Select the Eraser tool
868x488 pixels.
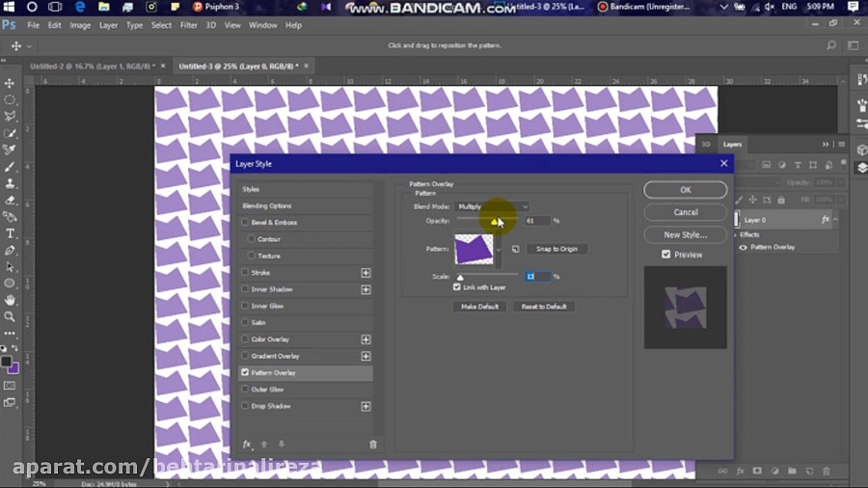point(10,201)
